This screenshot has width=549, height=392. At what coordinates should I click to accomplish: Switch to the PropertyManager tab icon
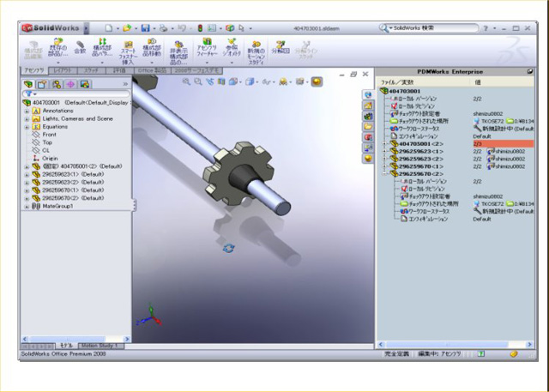[x=42, y=84]
